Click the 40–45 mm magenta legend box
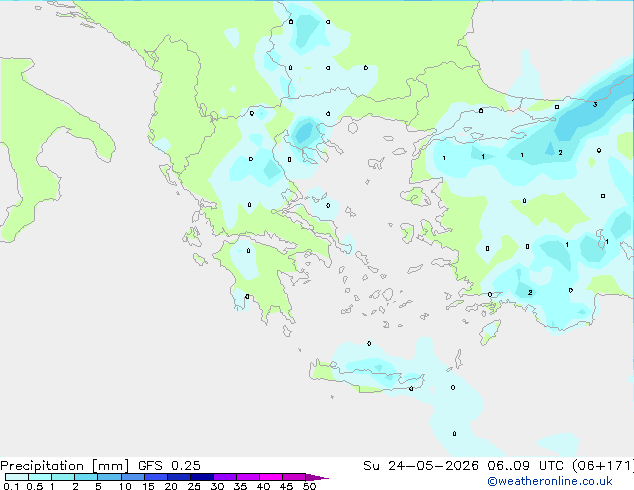The height and width of the screenshot is (490, 634). (x=271, y=477)
